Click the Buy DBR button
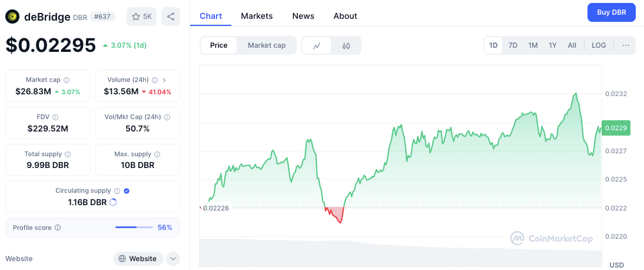 tap(612, 12)
